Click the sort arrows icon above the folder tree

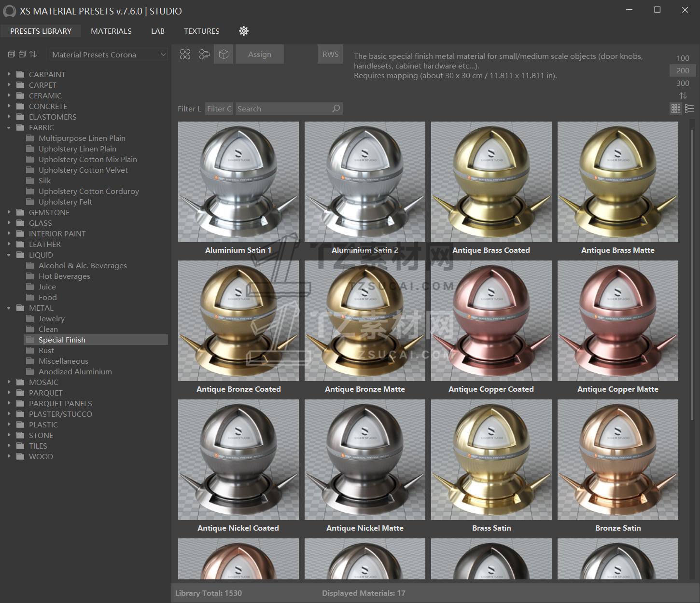coord(33,55)
